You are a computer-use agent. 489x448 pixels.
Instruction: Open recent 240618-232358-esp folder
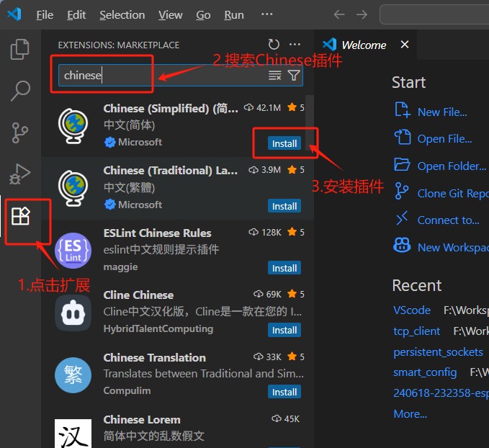[441, 393]
